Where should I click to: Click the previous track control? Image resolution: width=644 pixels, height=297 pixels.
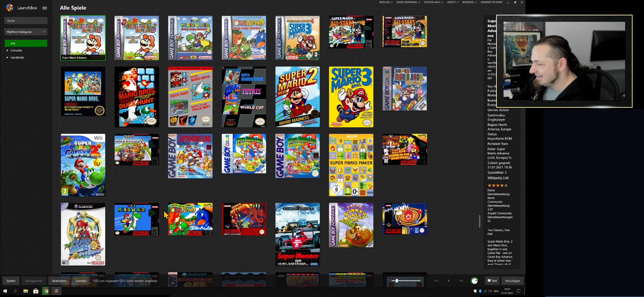[436, 281]
